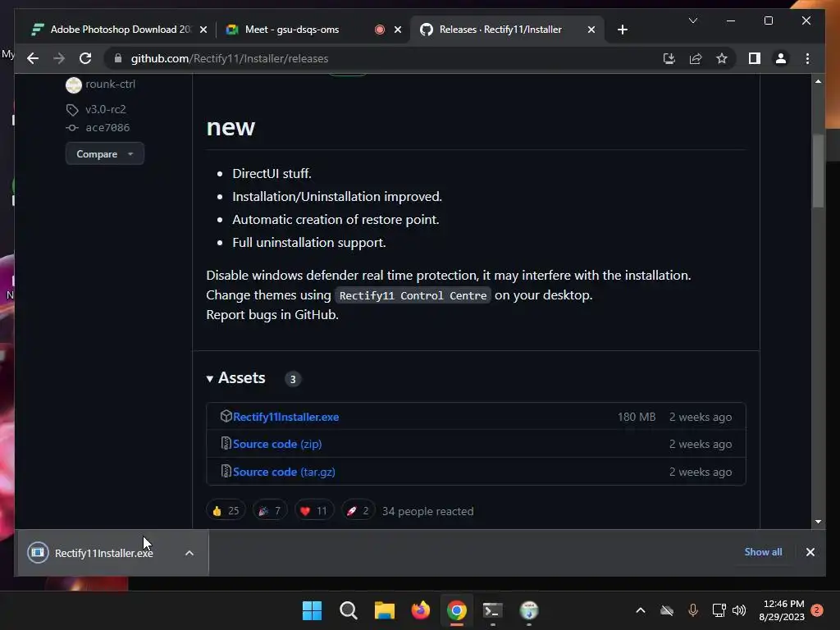This screenshot has height=630, width=840.
Task: Open network display tray icon
Action: [x=719, y=610]
